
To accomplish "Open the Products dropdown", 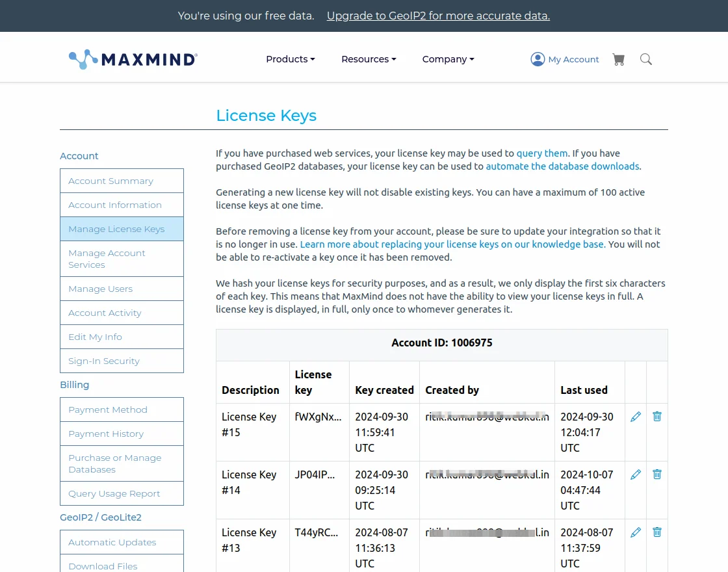I will tap(290, 59).
